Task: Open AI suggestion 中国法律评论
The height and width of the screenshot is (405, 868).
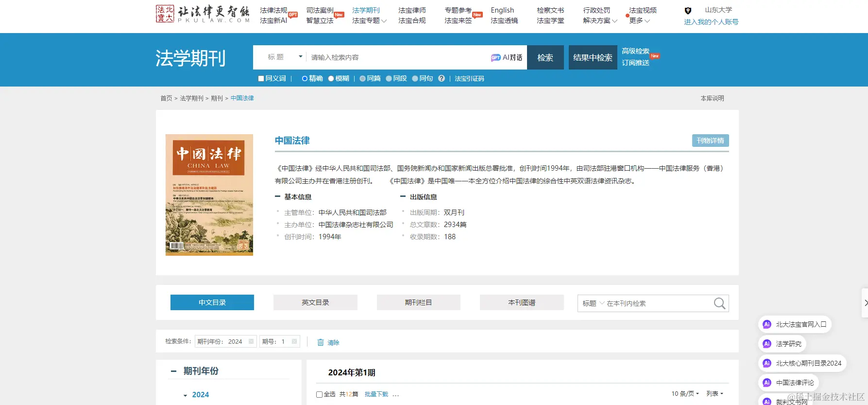Action: click(789, 383)
